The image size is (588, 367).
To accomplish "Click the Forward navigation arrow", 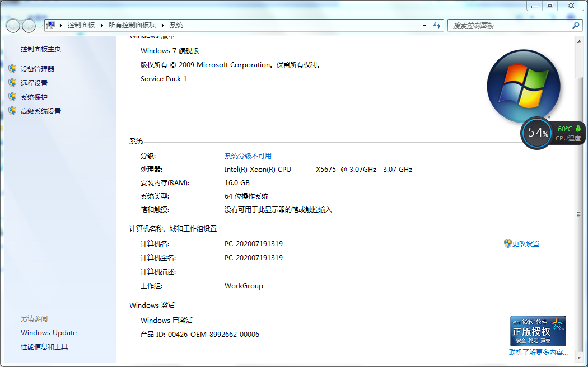I will 29,26.
